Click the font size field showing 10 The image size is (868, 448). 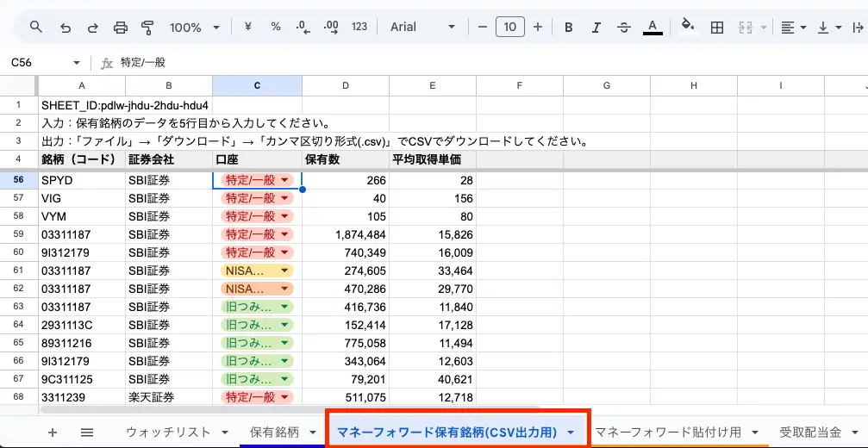510,27
